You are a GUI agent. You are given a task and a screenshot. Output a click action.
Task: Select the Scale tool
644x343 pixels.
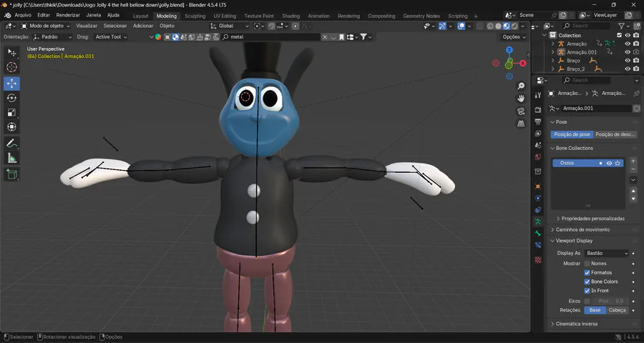12,112
